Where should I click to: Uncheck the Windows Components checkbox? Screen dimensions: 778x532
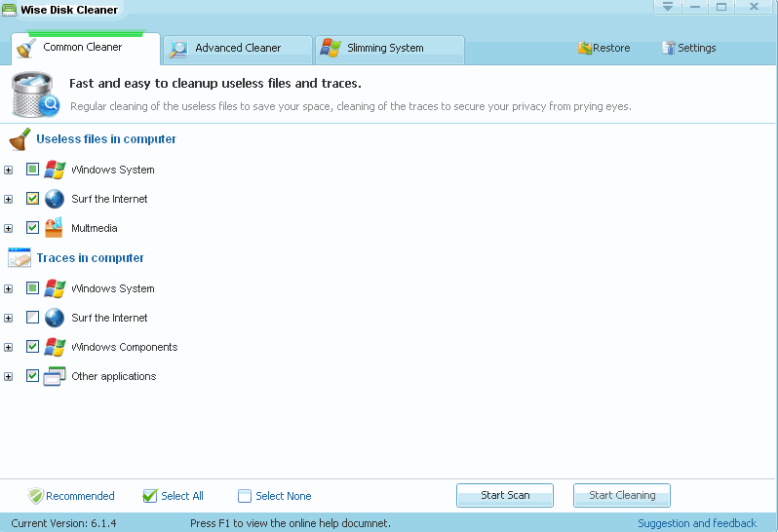(33, 347)
